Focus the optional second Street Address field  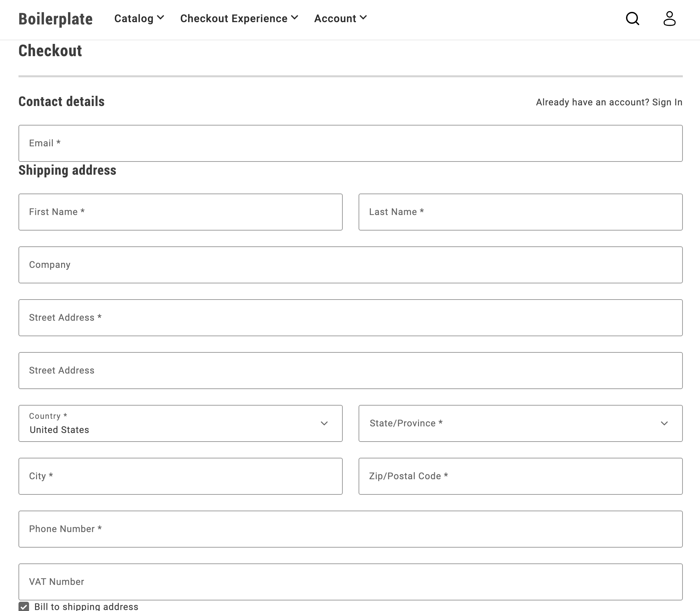pyautogui.click(x=350, y=371)
